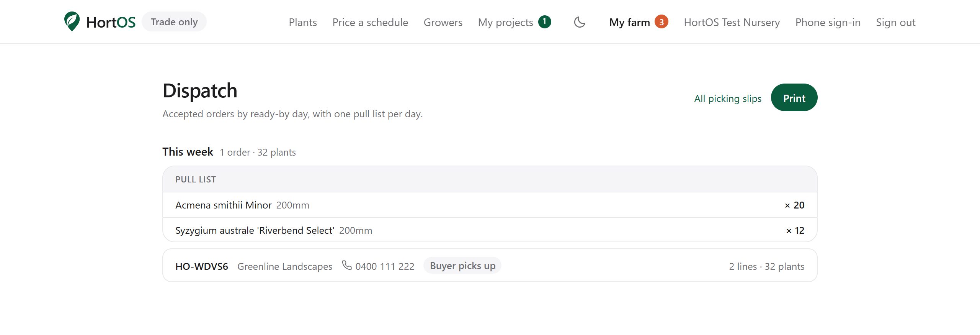980x335 pixels.
Task: Open order HO-WDVS6
Action: pos(201,266)
